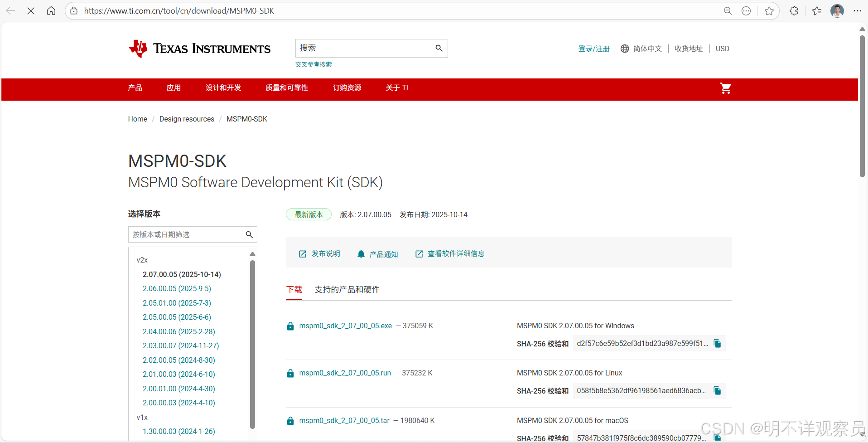
Task: Open 查看软件详细信息 link
Action: point(450,253)
